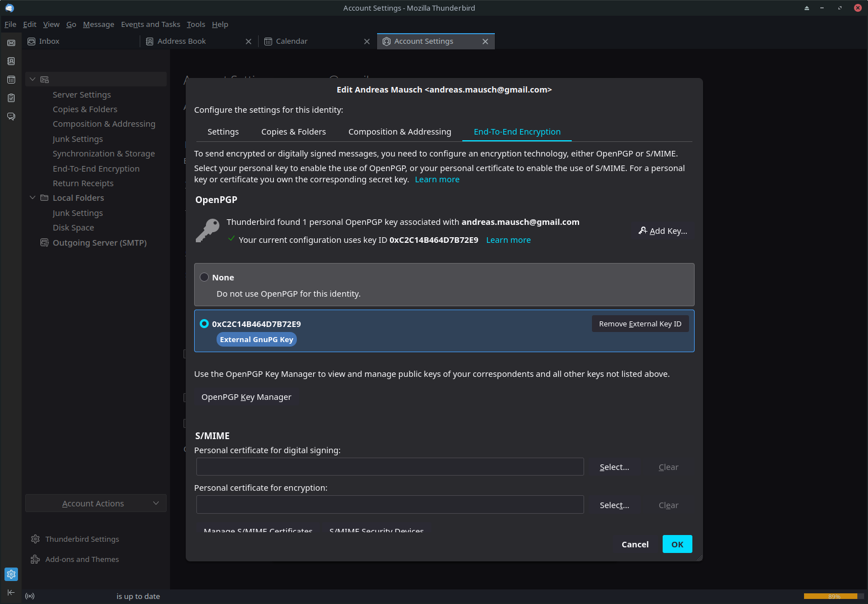The width and height of the screenshot is (868, 604).
Task: Close the Address Book tab
Action: point(249,42)
